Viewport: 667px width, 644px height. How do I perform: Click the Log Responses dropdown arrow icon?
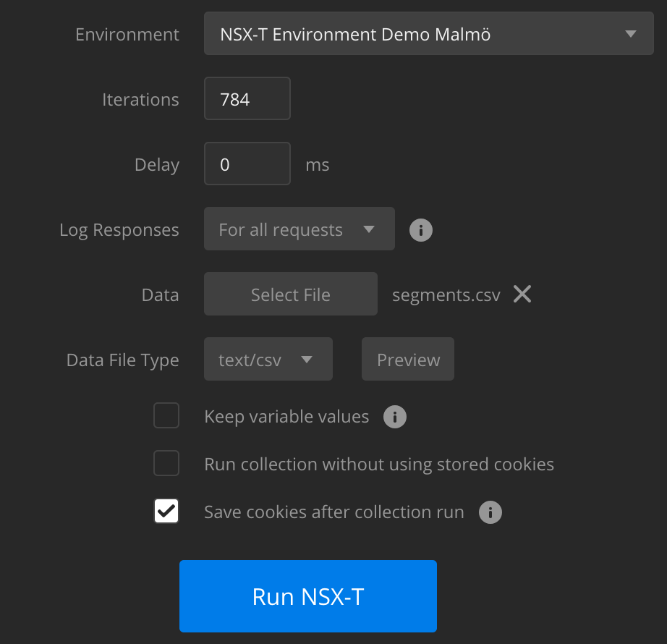(370, 229)
